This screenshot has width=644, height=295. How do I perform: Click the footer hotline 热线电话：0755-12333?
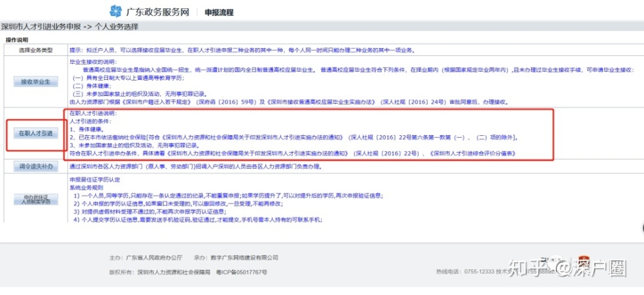[x=466, y=272]
